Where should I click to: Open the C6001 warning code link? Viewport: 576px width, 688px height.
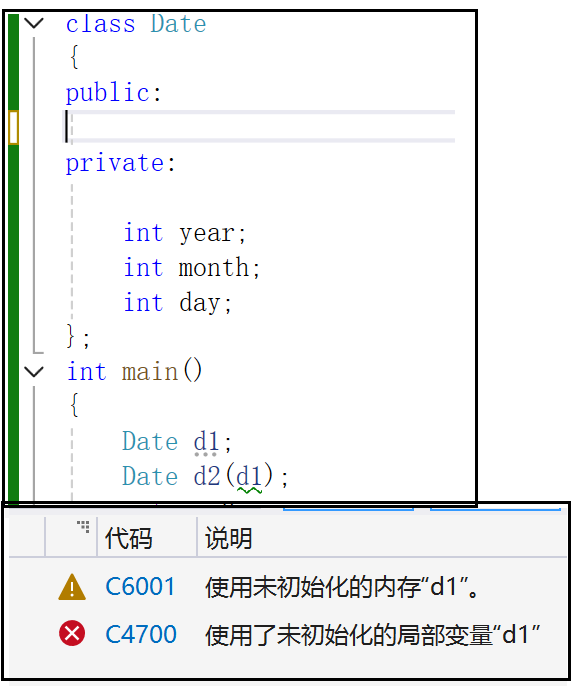click(x=140, y=587)
